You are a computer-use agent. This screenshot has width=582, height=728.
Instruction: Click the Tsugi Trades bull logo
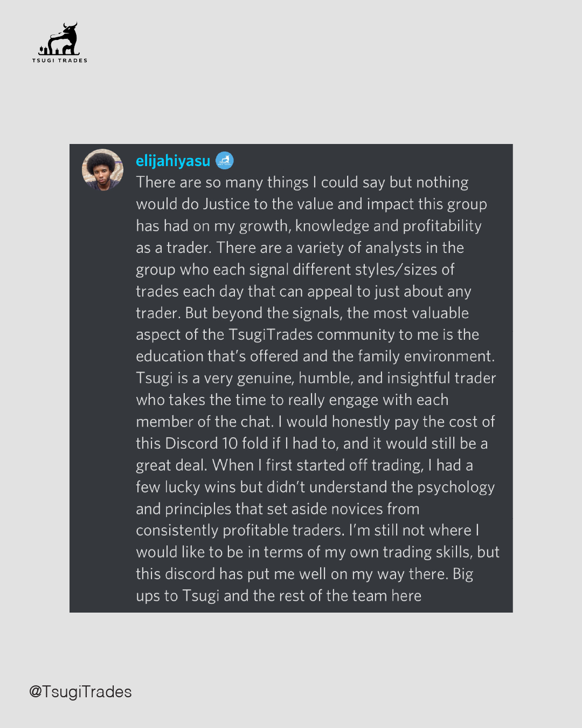(61, 39)
